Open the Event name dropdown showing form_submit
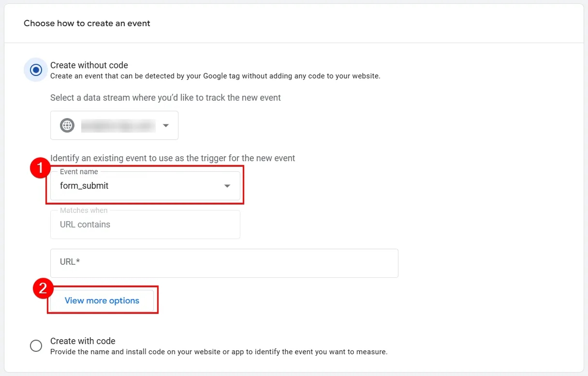The width and height of the screenshot is (588, 376). [x=145, y=185]
